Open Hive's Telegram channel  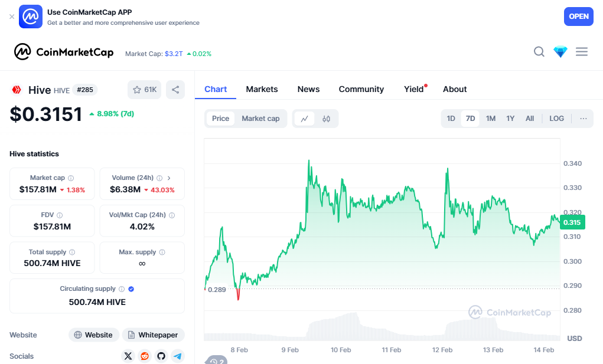pos(178,356)
